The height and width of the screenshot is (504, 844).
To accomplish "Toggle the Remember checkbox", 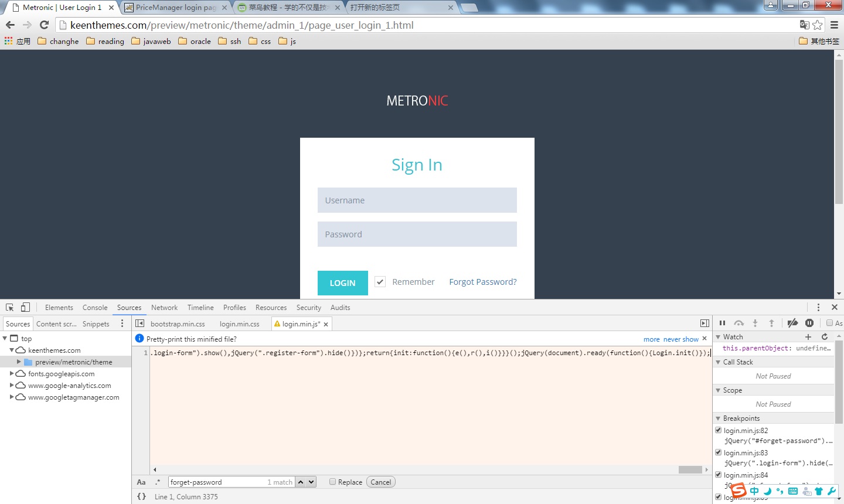I will point(380,282).
